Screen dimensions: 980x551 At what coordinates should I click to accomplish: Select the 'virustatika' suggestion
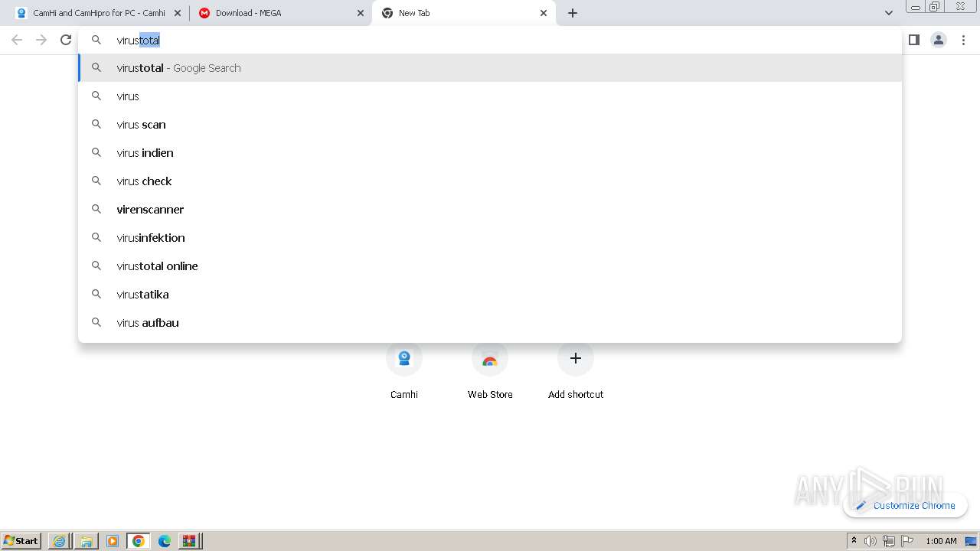(x=490, y=295)
